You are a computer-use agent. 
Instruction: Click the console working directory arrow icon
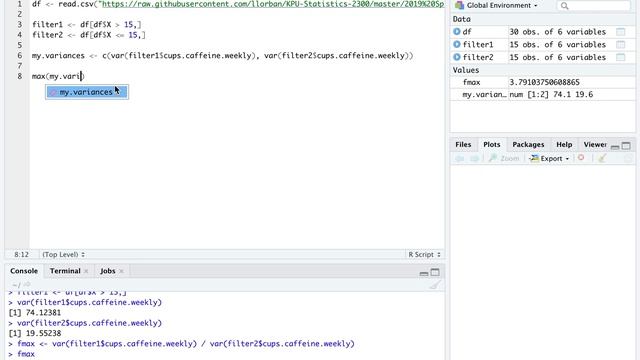click(x=27, y=284)
